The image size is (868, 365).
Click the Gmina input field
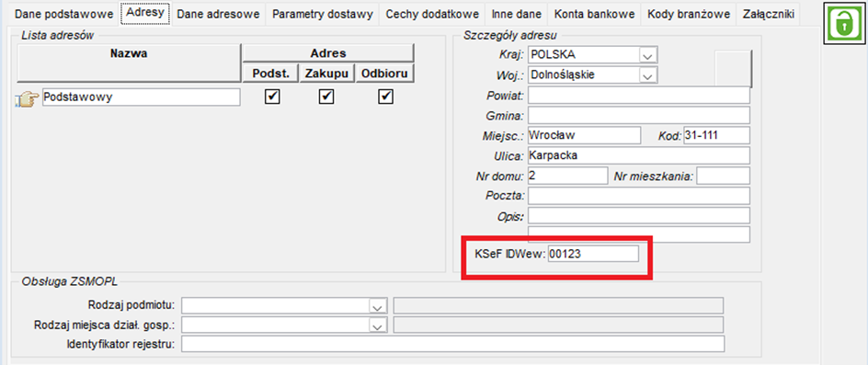click(639, 115)
